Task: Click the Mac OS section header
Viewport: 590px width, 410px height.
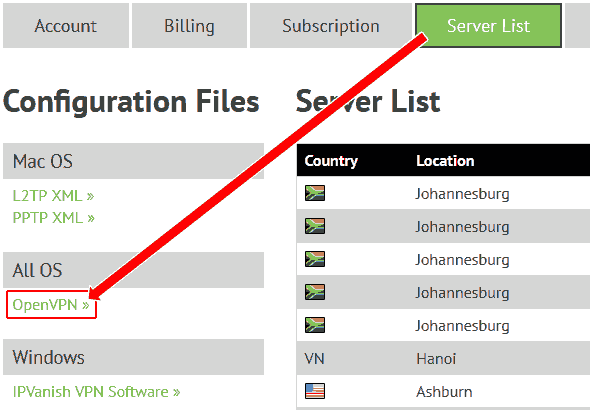Action: (x=134, y=161)
